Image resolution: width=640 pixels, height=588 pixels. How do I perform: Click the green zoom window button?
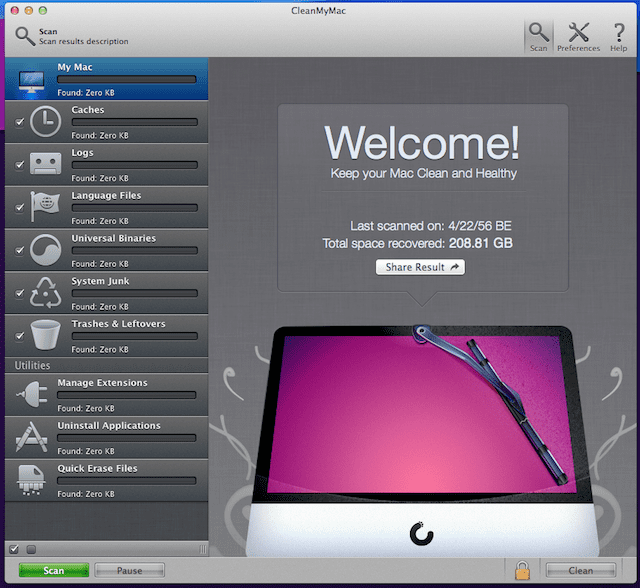click(x=43, y=11)
